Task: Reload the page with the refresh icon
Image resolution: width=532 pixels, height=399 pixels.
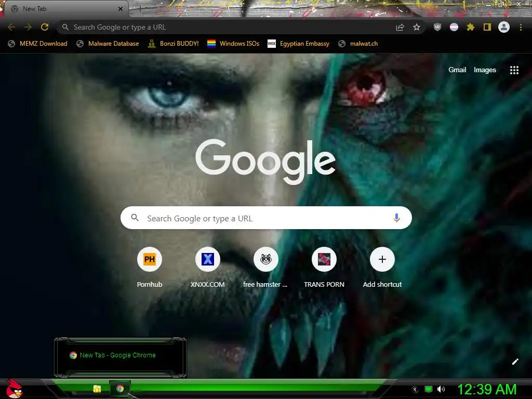Action: pyautogui.click(x=45, y=27)
